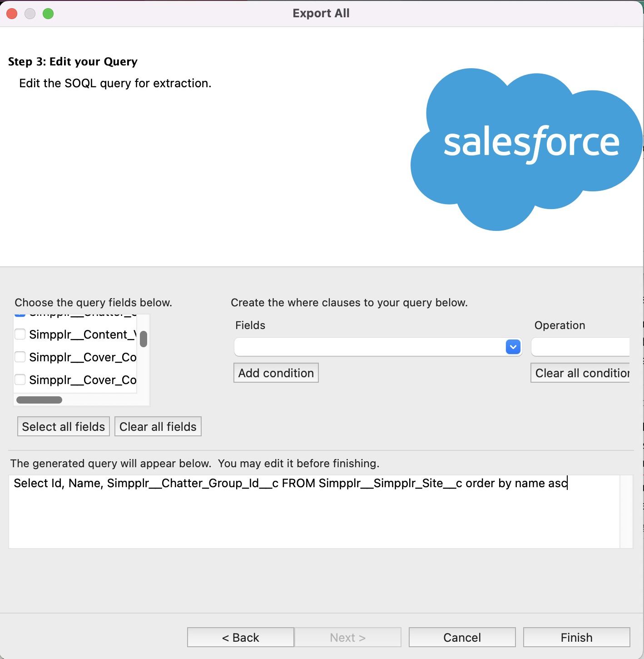Screen dimensions: 644x659
Task: Click Finish to run the export
Action: tap(577, 637)
